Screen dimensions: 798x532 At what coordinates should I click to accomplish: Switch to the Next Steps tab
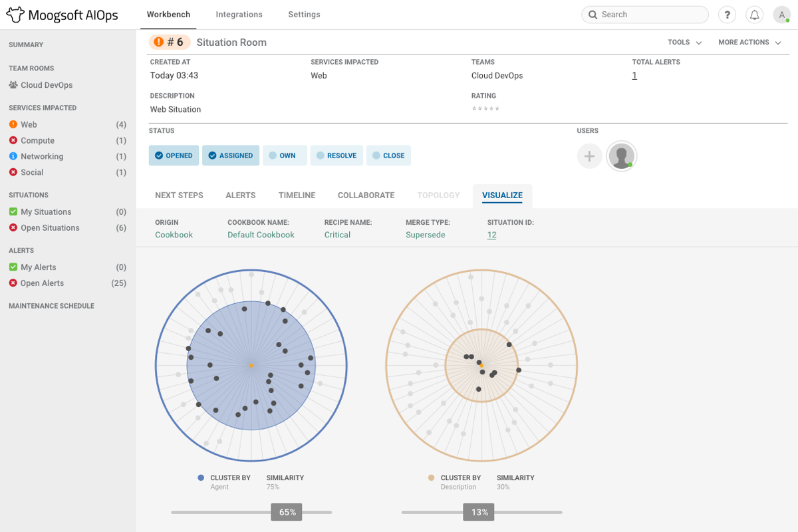179,196
